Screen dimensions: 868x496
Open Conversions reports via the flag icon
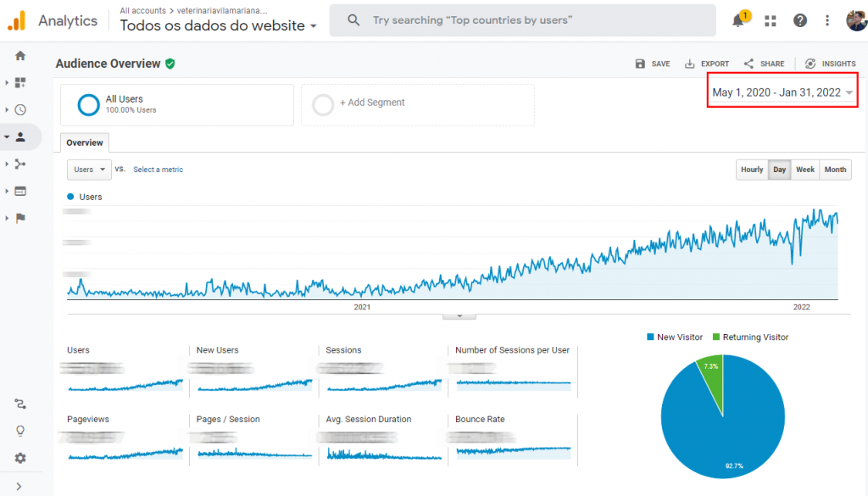pos(21,218)
